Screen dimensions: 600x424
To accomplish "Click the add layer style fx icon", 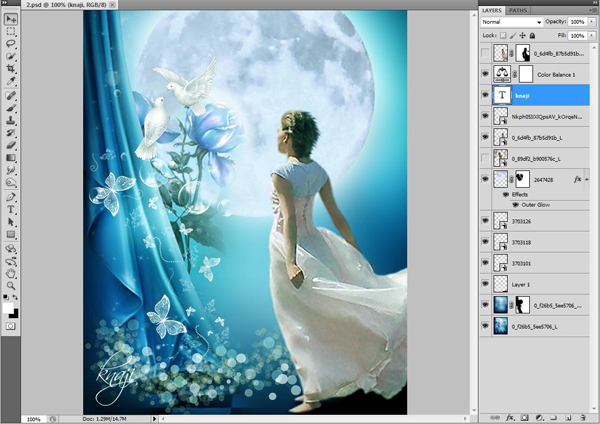I will click(x=510, y=416).
